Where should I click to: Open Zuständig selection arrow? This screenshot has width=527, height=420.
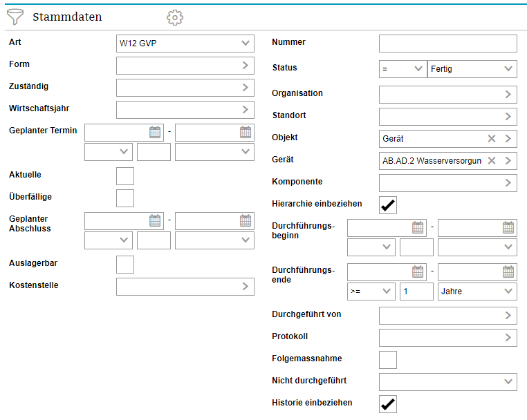point(246,87)
